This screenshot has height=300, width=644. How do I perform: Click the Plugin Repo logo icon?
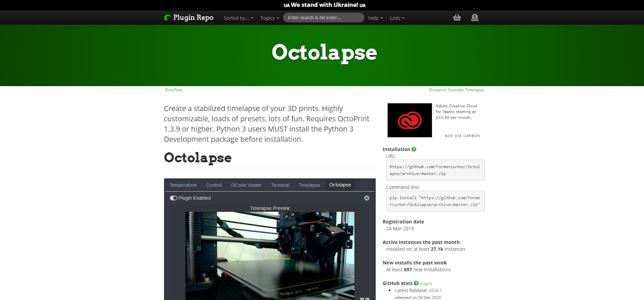click(167, 18)
